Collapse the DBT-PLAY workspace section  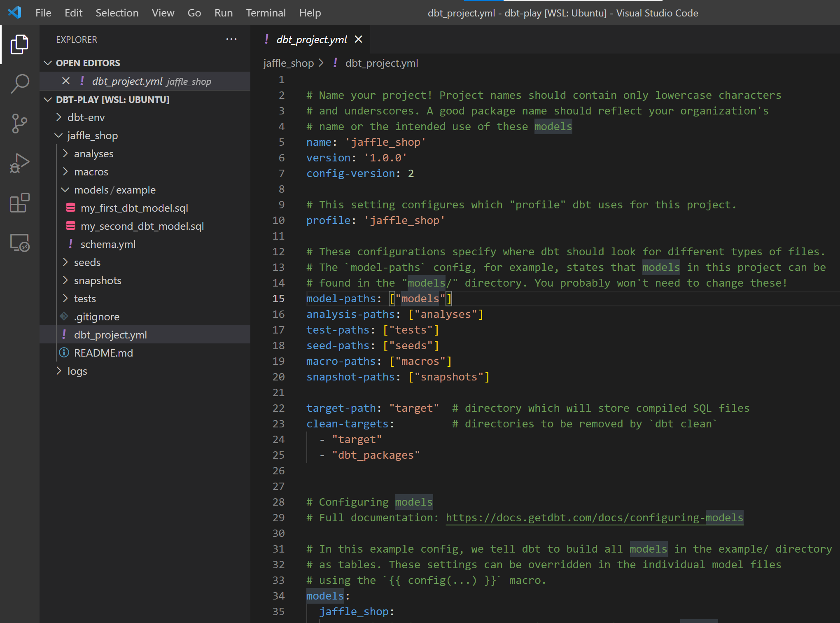(48, 99)
